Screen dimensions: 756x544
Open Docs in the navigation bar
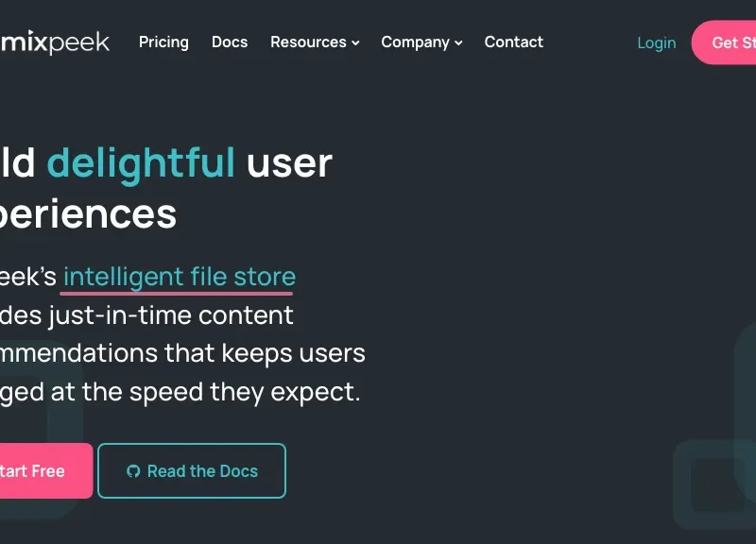[230, 42]
